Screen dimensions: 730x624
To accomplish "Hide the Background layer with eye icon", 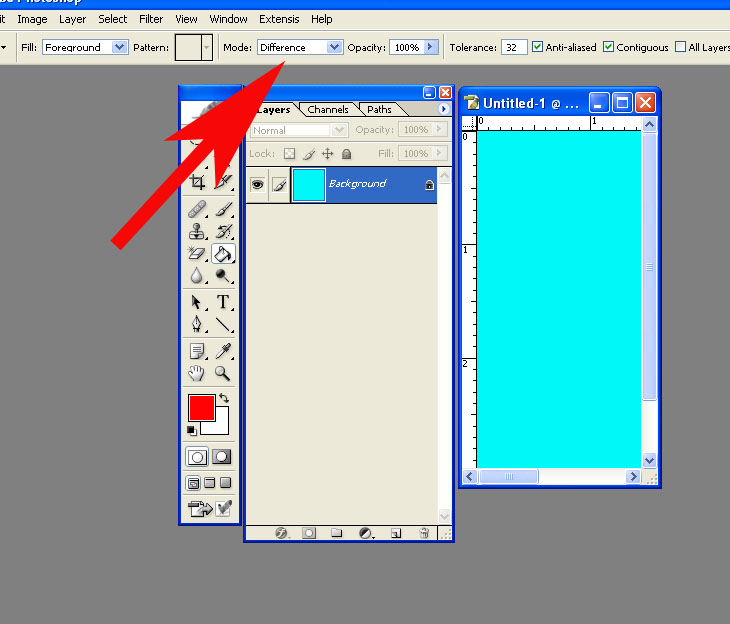I will pos(257,185).
